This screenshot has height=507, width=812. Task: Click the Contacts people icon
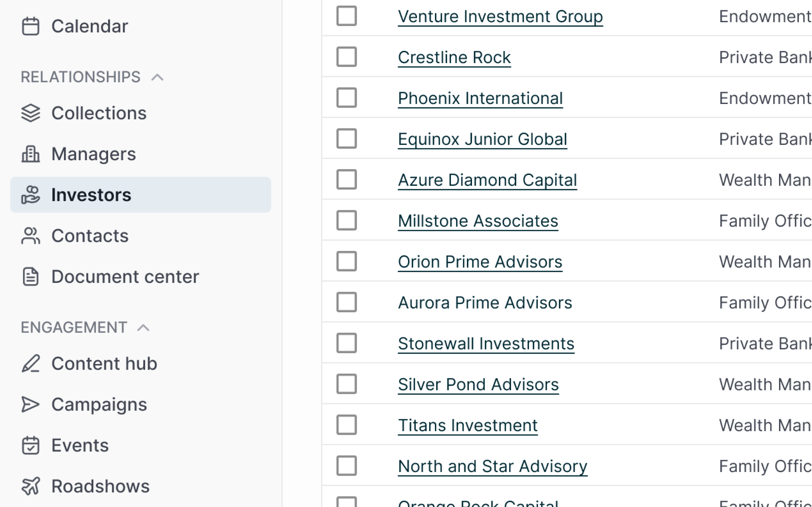pyautogui.click(x=30, y=236)
